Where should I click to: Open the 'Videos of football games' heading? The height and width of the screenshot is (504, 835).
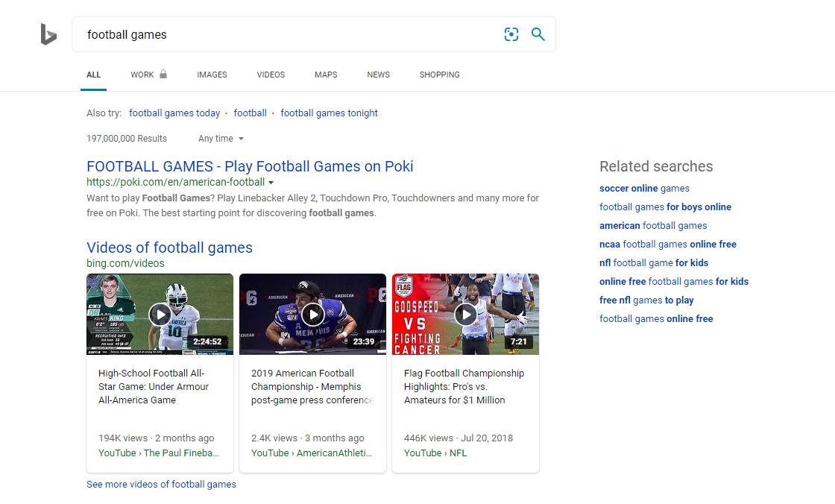[x=169, y=248]
